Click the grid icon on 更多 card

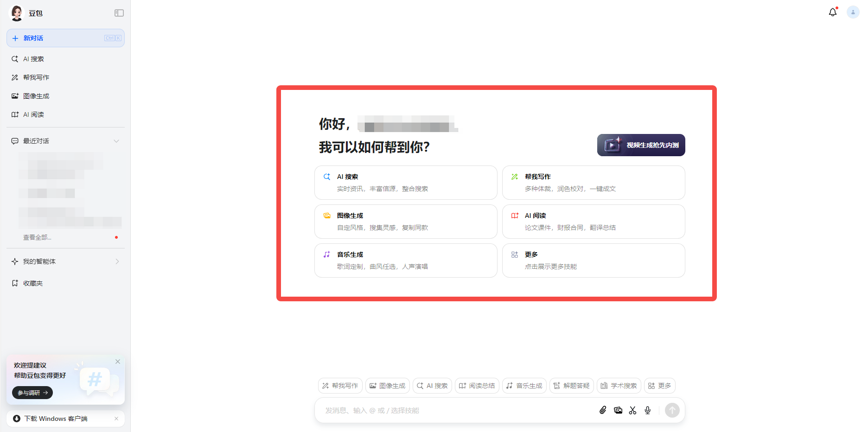point(515,254)
